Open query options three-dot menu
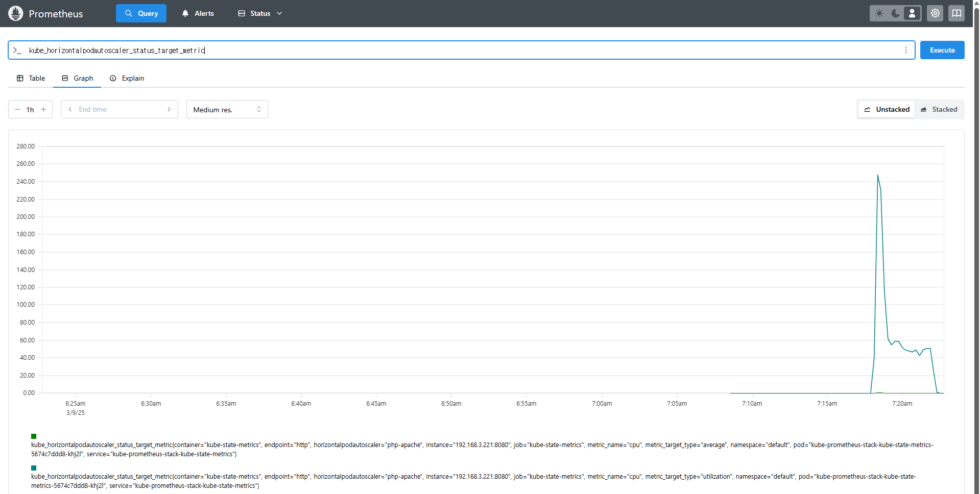 (x=906, y=50)
